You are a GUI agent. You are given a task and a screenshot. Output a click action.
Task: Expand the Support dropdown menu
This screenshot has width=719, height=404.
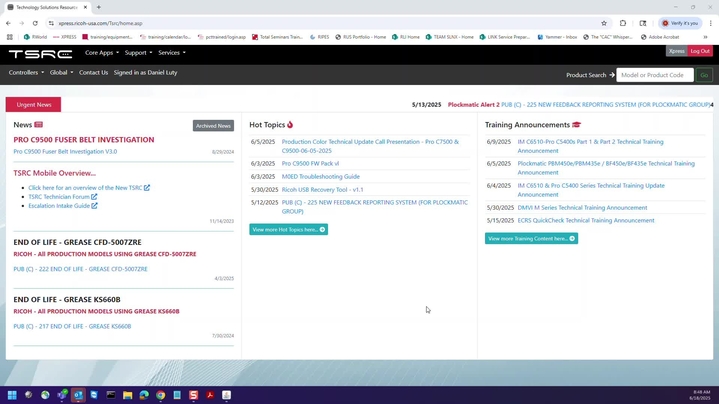pos(138,53)
